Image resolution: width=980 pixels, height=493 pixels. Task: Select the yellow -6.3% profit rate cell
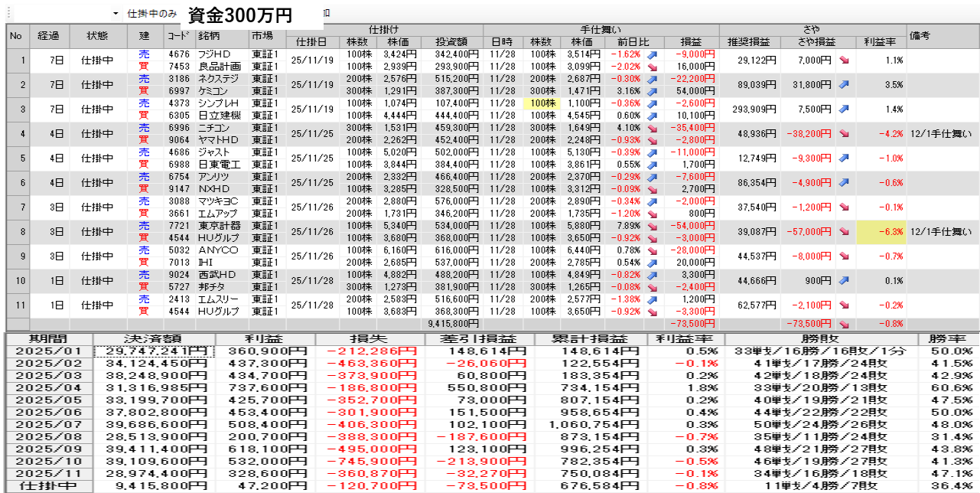pyautogui.click(x=881, y=231)
